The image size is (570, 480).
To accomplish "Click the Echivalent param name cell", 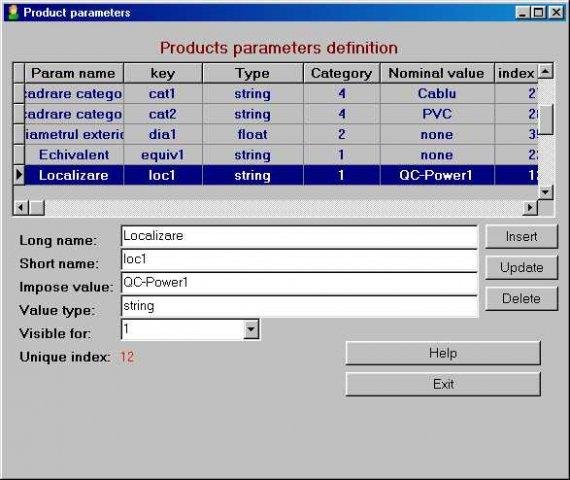I will pyautogui.click(x=74, y=155).
